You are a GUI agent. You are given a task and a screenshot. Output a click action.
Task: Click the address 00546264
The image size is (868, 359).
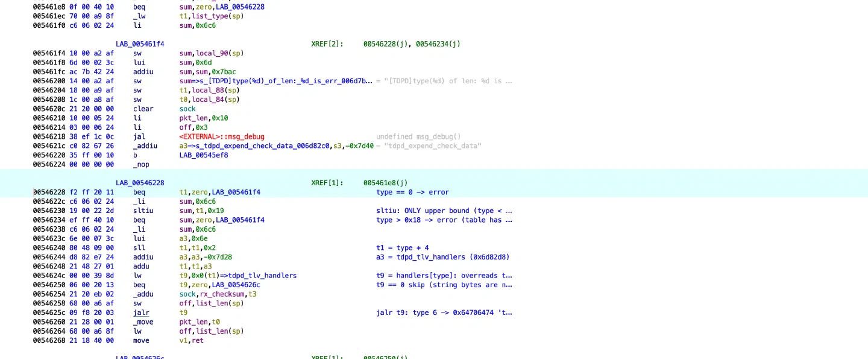click(x=49, y=331)
